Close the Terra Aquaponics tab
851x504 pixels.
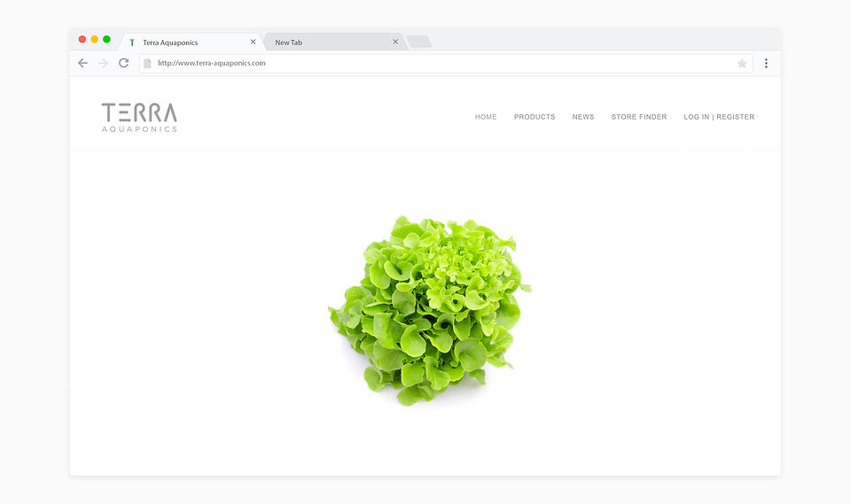point(253,42)
